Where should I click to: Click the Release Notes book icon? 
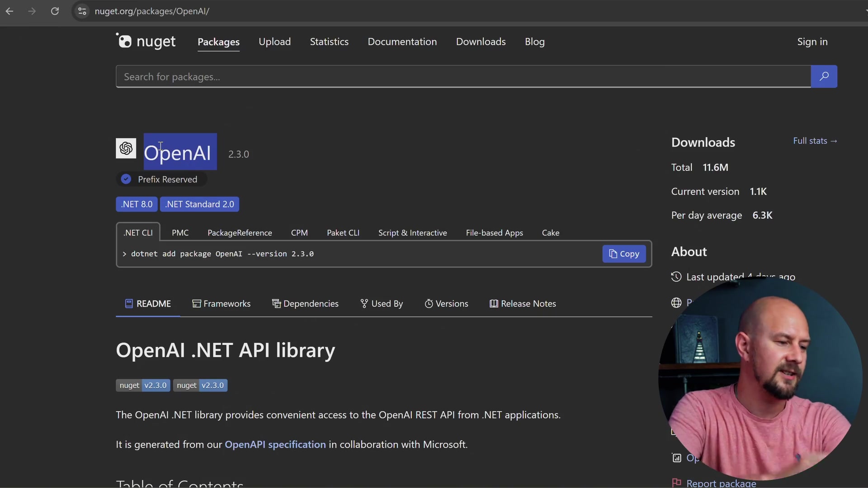493,303
